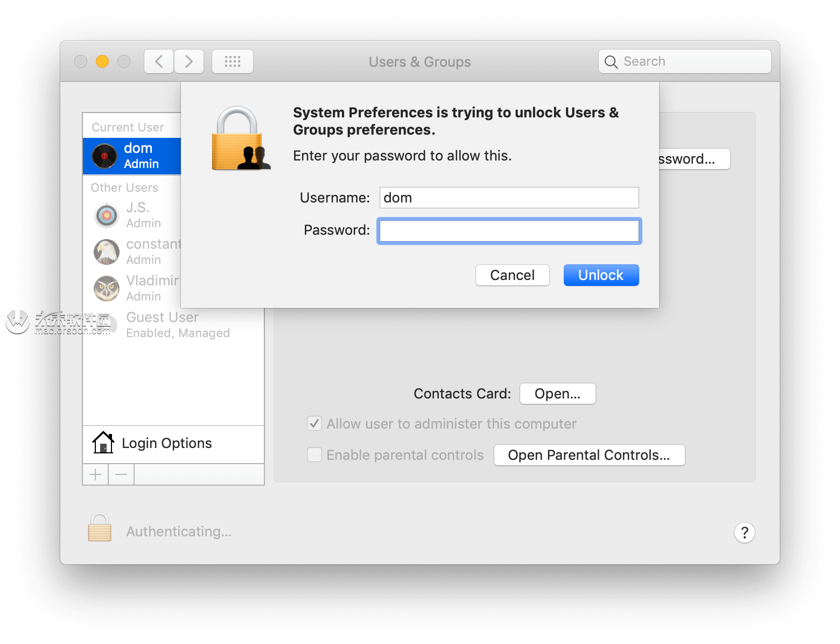
Task: Click the eagle avatar picture
Action: click(107, 252)
